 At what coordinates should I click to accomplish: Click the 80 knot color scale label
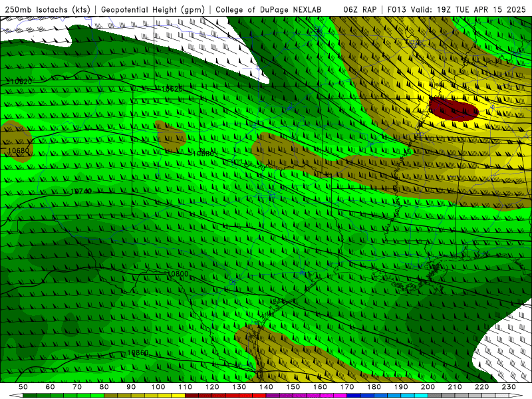[x=104, y=387]
